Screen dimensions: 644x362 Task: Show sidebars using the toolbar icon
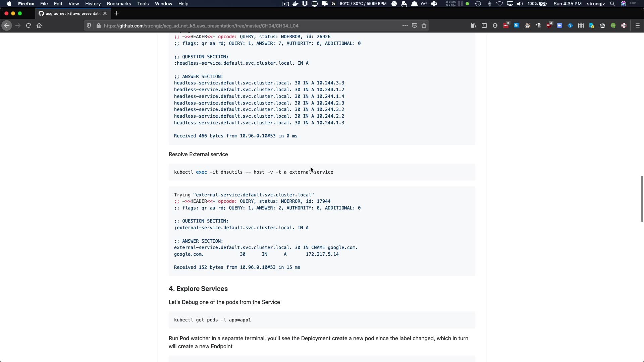click(484, 25)
